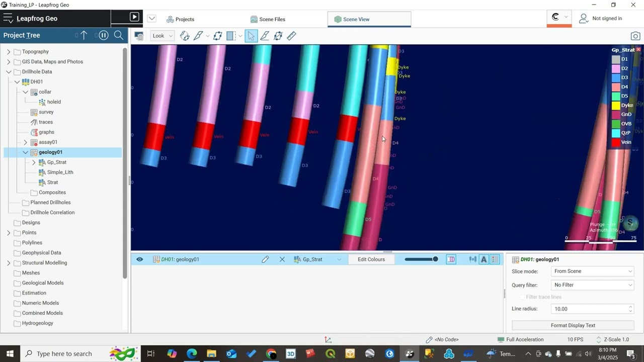The width and height of the screenshot is (644, 362).
Task: Switch to the Scene View tab
Action: 369,19
